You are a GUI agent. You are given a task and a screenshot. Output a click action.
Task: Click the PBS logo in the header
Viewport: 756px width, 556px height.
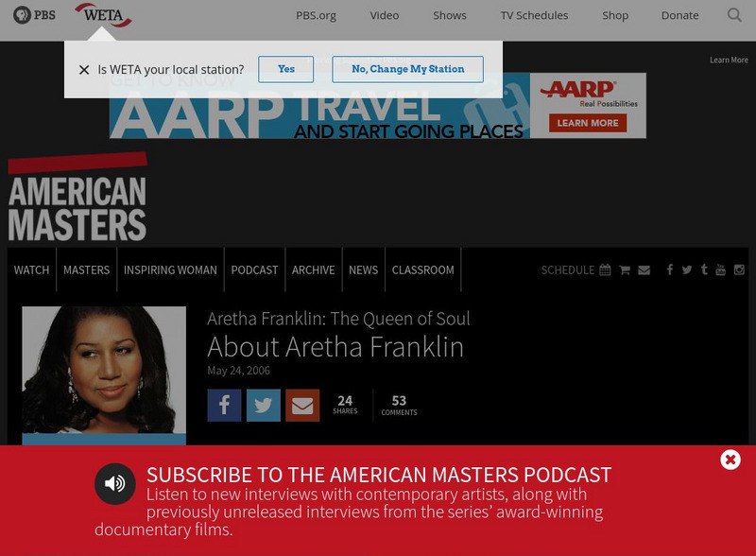coord(34,15)
